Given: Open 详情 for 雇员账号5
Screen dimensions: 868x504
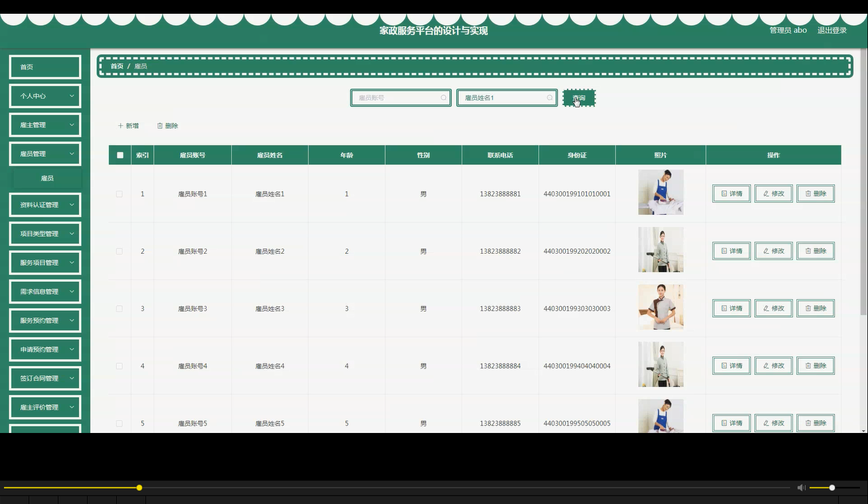Looking at the screenshot, I should point(731,423).
